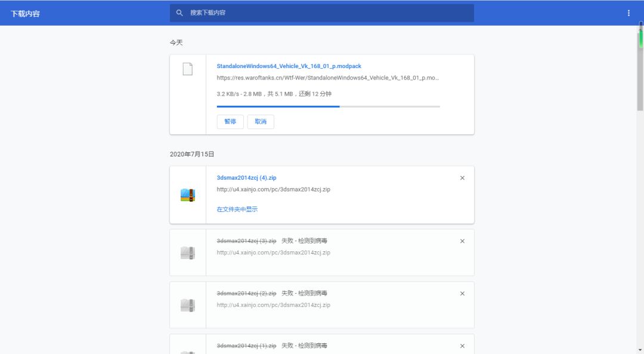Cancel the modpack download

261,122
